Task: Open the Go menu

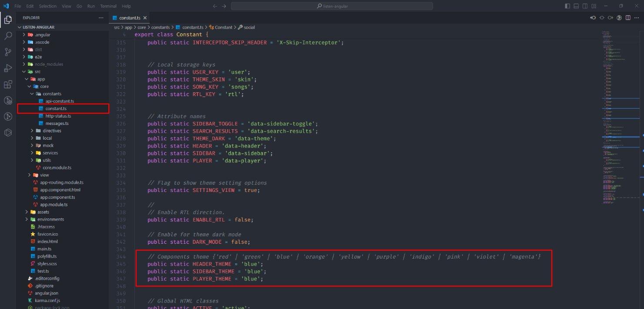Action: (x=79, y=6)
